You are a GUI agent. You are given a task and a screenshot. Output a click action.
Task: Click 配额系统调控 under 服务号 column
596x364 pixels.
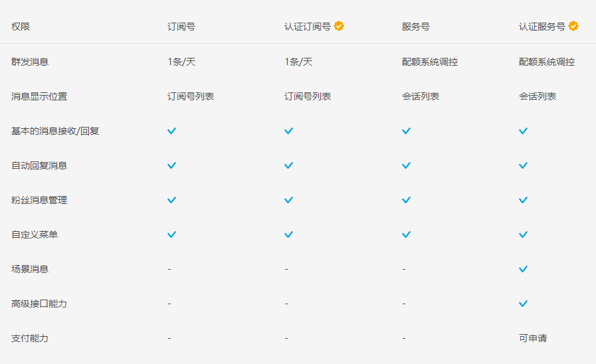430,62
